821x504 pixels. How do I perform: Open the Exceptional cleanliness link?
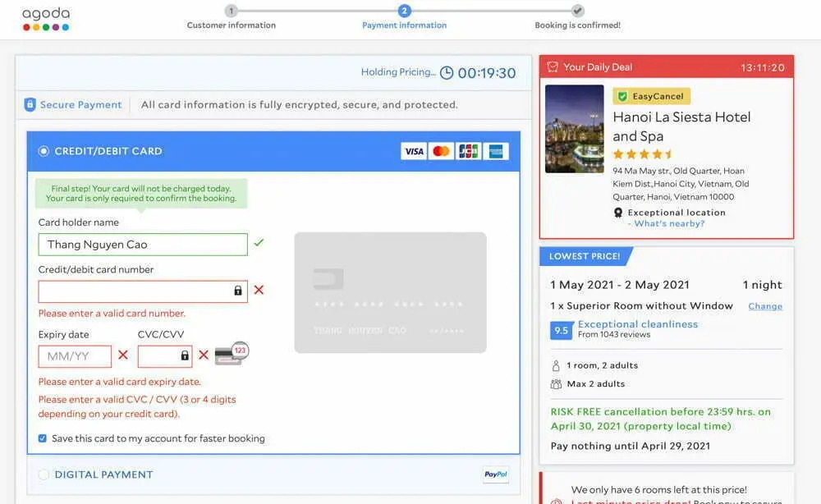[638, 324]
